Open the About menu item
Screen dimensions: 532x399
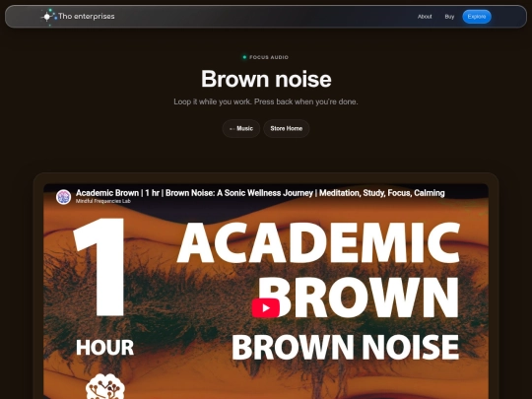(425, 17)
